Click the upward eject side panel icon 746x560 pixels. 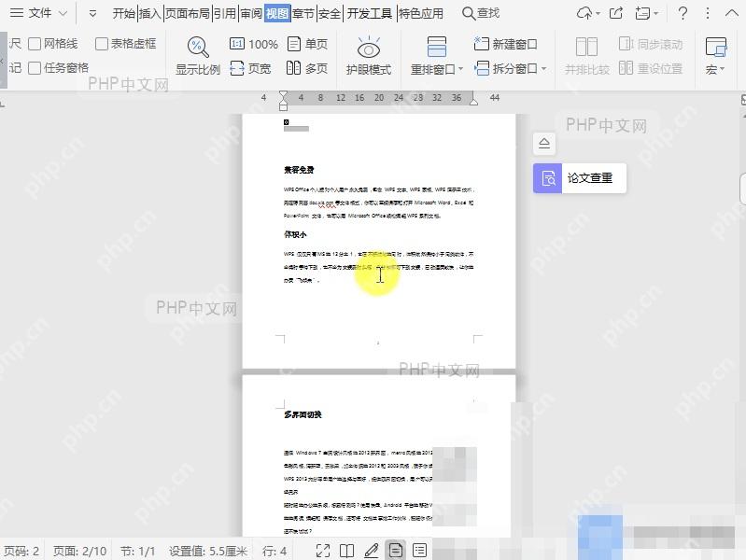544,143
